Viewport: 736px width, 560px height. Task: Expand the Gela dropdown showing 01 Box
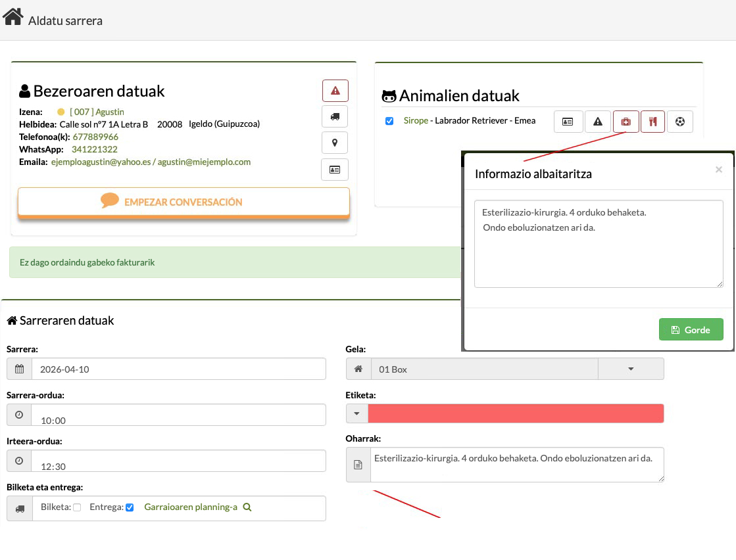[x=630, y=369]
